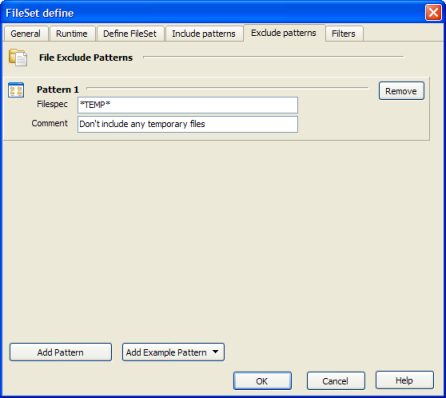Click the File Exclude Patterns heading
The height and width of the screenshot is (398, 446).
pyautogui.click(x=86, y=58)
